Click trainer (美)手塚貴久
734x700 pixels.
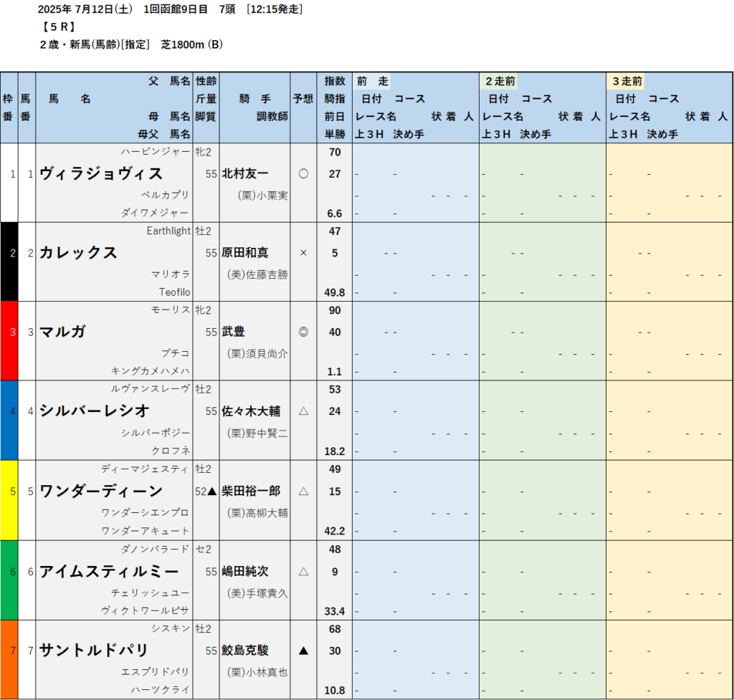(x=257, y=593)
